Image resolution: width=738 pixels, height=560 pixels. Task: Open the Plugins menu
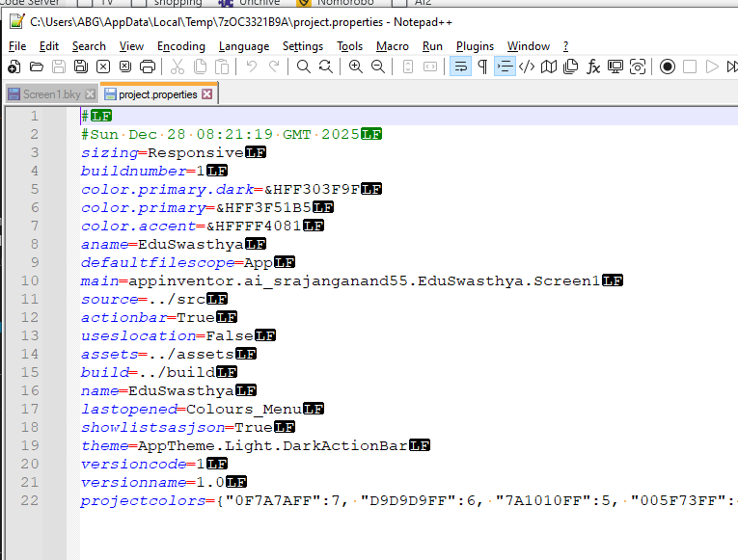click(475, 46)
